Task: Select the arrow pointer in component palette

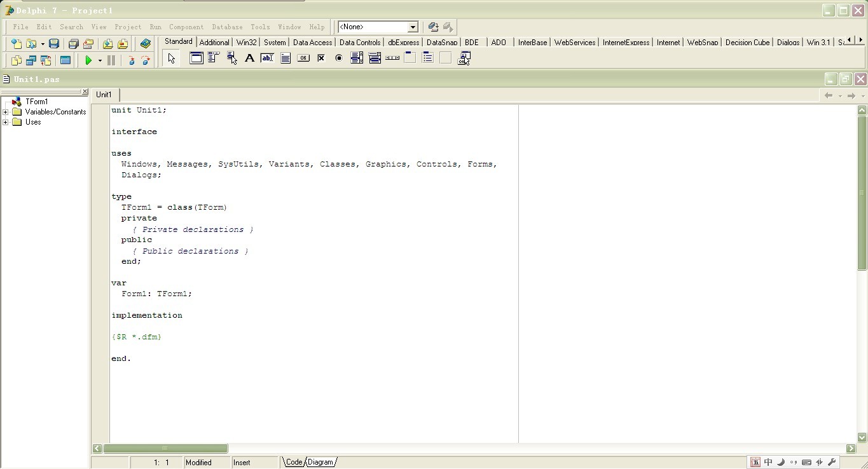Action: 171,58
